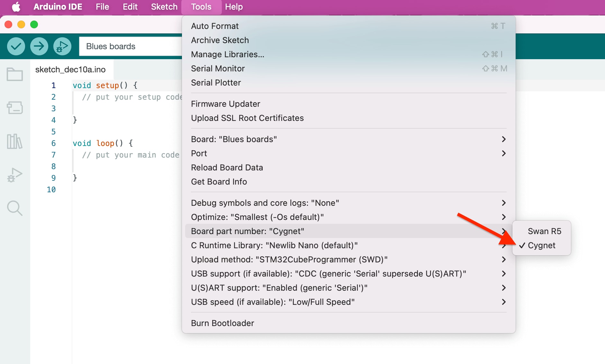
Task: Open the Search sidebar icon
Action: 15,208
